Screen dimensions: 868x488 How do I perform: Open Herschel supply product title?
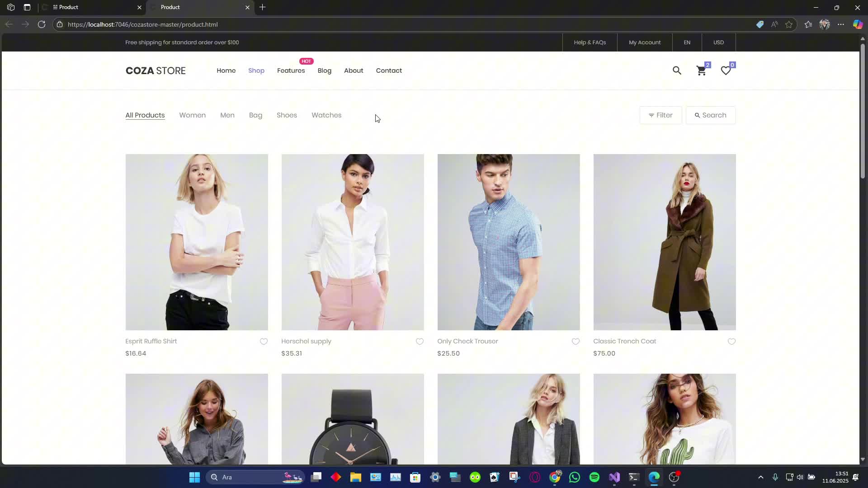coord(306,341)
